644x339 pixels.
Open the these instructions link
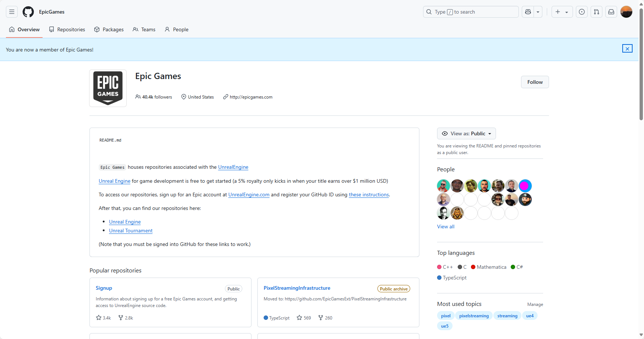point(369,195)
